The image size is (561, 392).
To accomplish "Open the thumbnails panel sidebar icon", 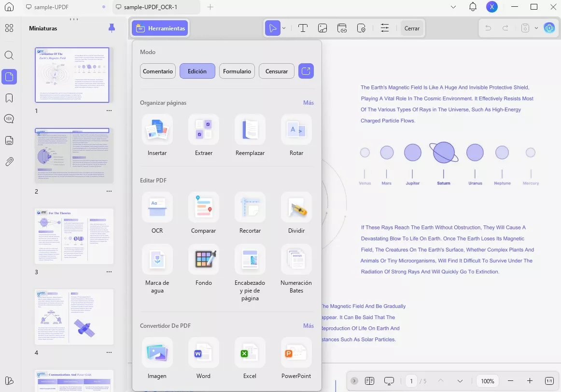I will click(9, 77).
